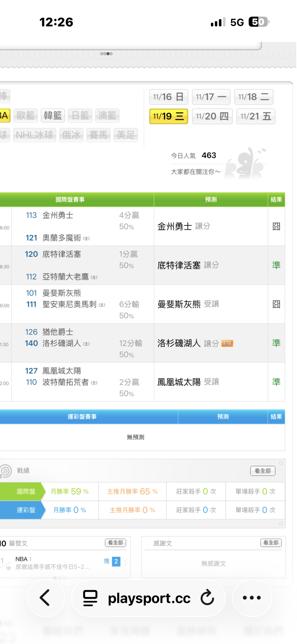Click 看全部 in the 戰績 section
Viewport: 297px width, 644px height.
tap(263, 471)
